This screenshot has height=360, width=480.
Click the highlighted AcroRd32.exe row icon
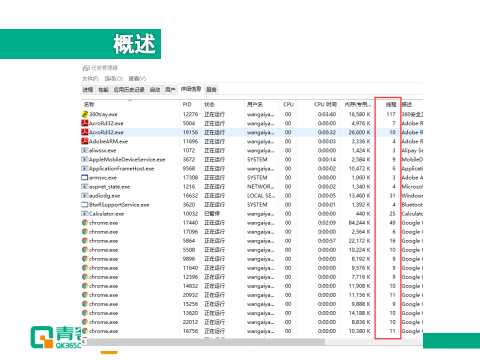point(85,132)
